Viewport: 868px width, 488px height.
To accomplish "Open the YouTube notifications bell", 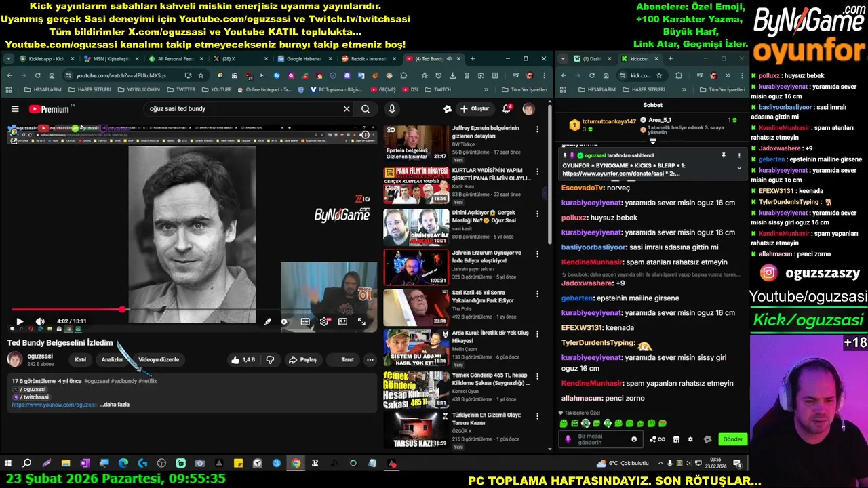I will 507,109.
